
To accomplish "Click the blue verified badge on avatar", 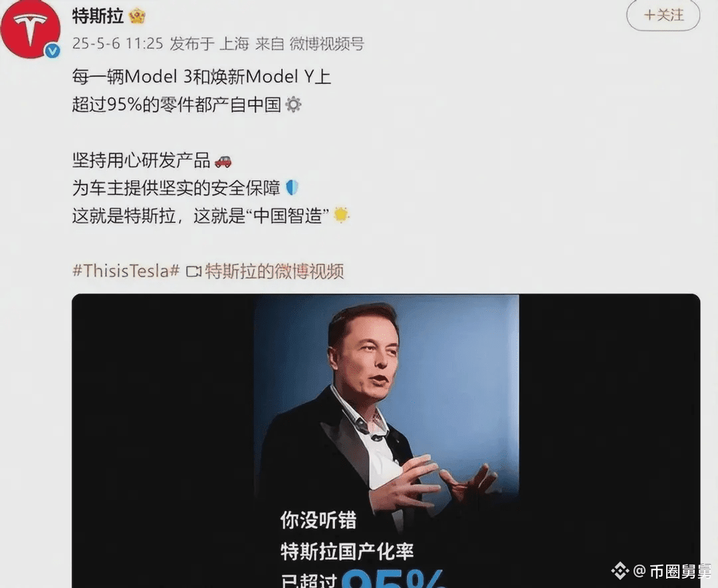I will (x=53, y=51).
